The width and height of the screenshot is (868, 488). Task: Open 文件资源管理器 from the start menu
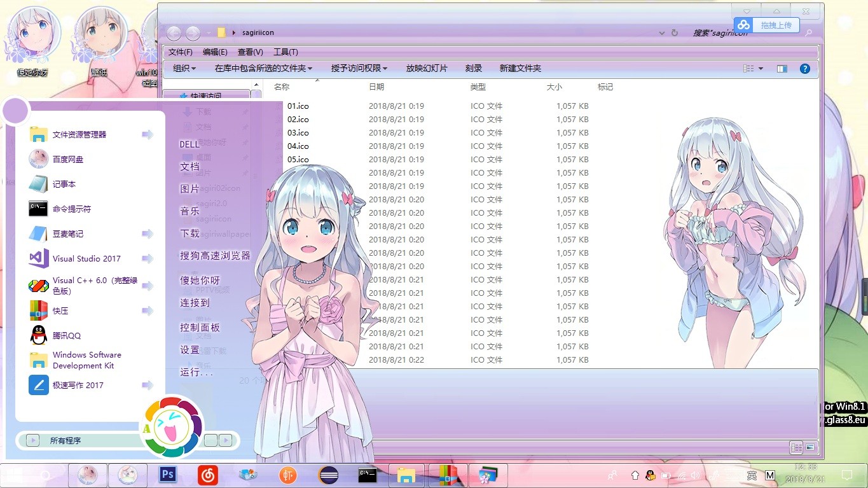[x=79, y=134]
